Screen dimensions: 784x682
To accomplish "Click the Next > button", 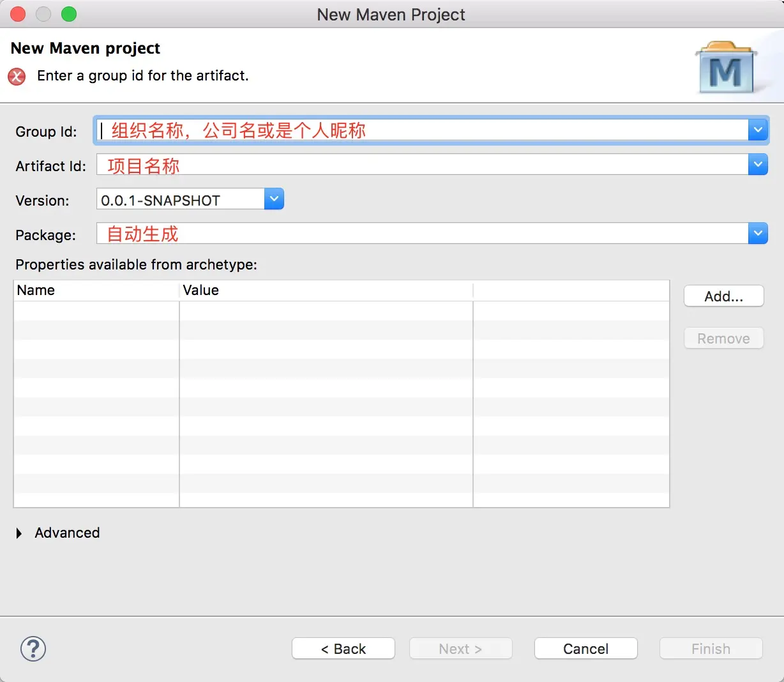I will pyautogui.click(x=461, y=649).
